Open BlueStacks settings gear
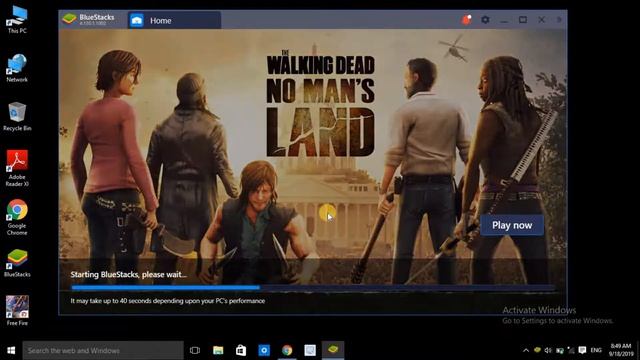This screenshot has height=360, width=640. pos(485,20)
